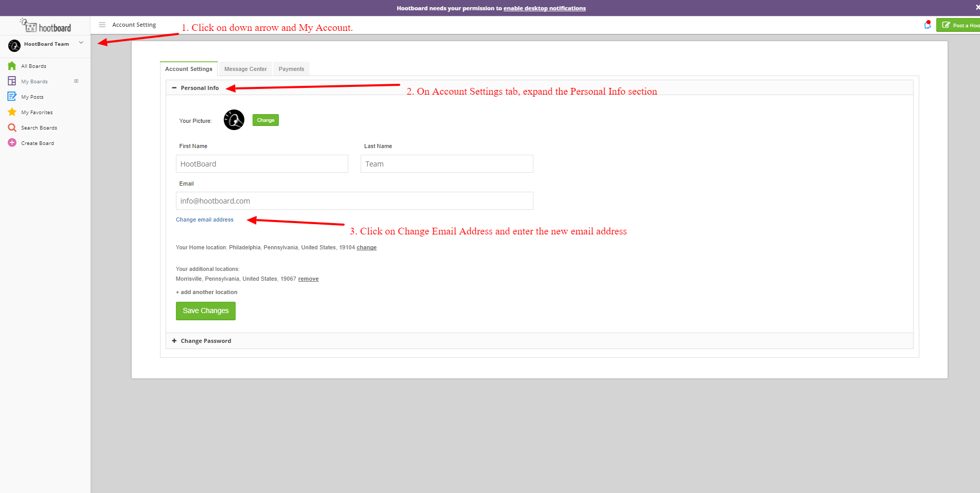Open All Boards in sidebar
The width and height of the screenshot is (980, 493).
click(34, 66)
